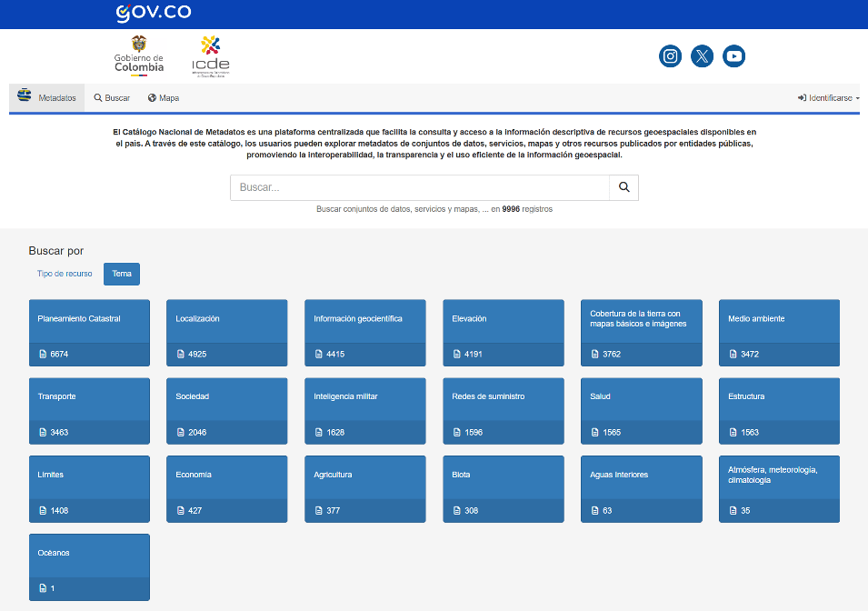Expand the Identificarse dropdown
The width and height of the screenshot is (868, 611).
click(x=828, y=98)
